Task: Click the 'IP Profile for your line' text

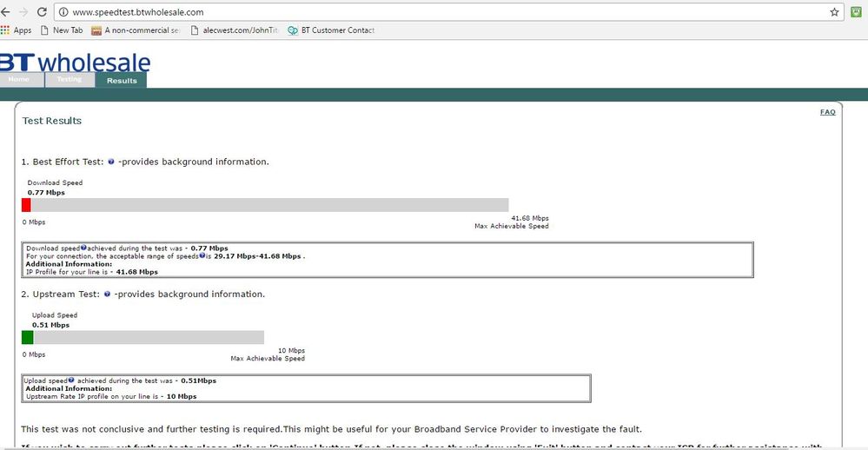Action: pos(92,272)
